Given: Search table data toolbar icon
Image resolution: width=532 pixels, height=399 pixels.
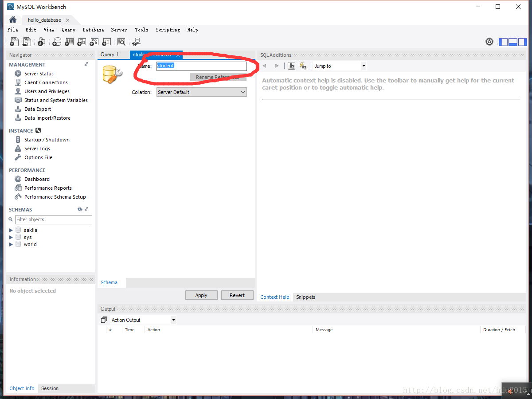Looking at the screenshot, I should pyautogui.click(x=121, y=42).
